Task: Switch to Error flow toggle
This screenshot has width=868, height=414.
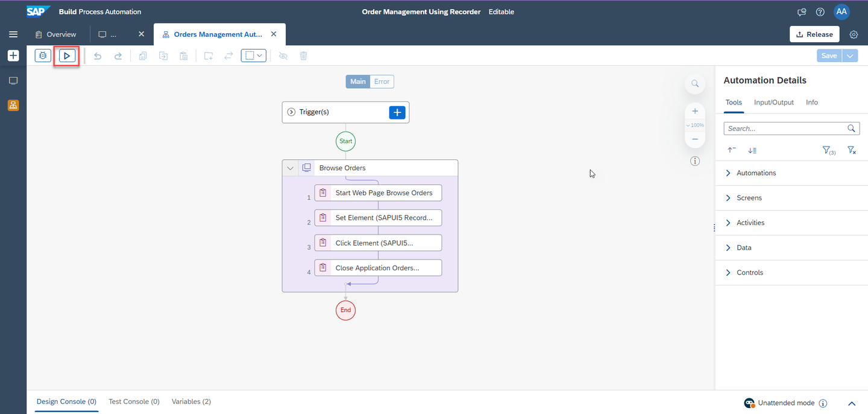Action: 382,81
